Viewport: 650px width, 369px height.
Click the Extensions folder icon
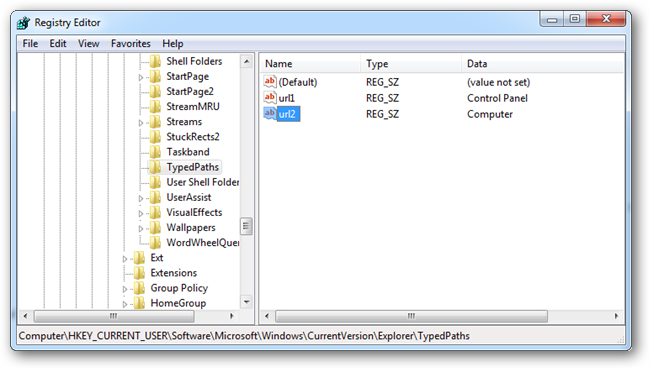(140, 273)
